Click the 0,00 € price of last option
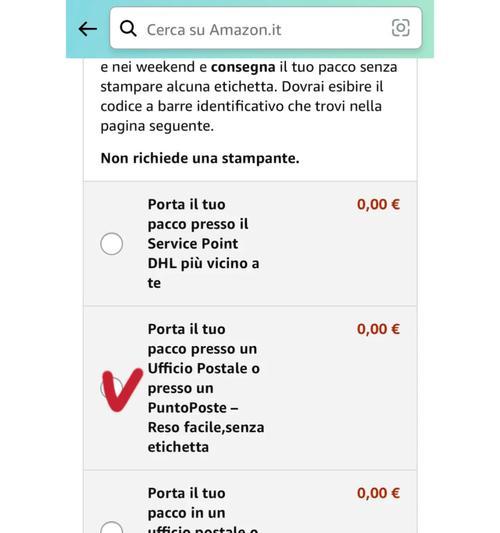Viewport: 500px width, 533px height. [378, 493]
